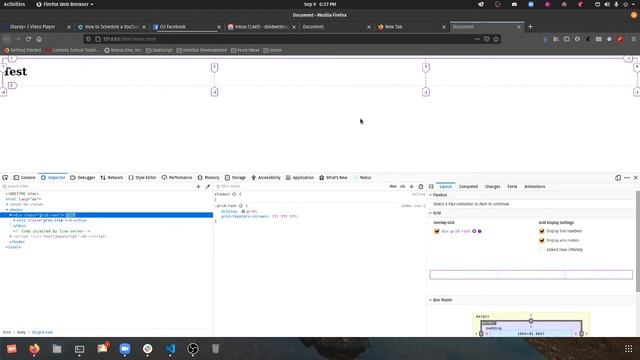The width and height of the screenshot is (640, 360).
Task: Collapse the body element node
Action: (7, 210)
